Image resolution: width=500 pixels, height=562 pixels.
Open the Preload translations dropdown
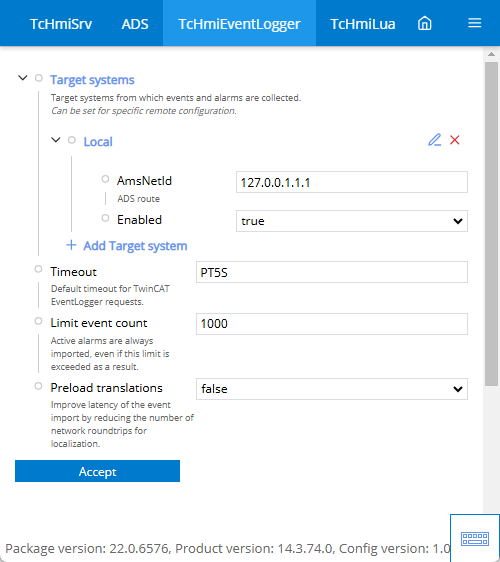click(332, 389)
